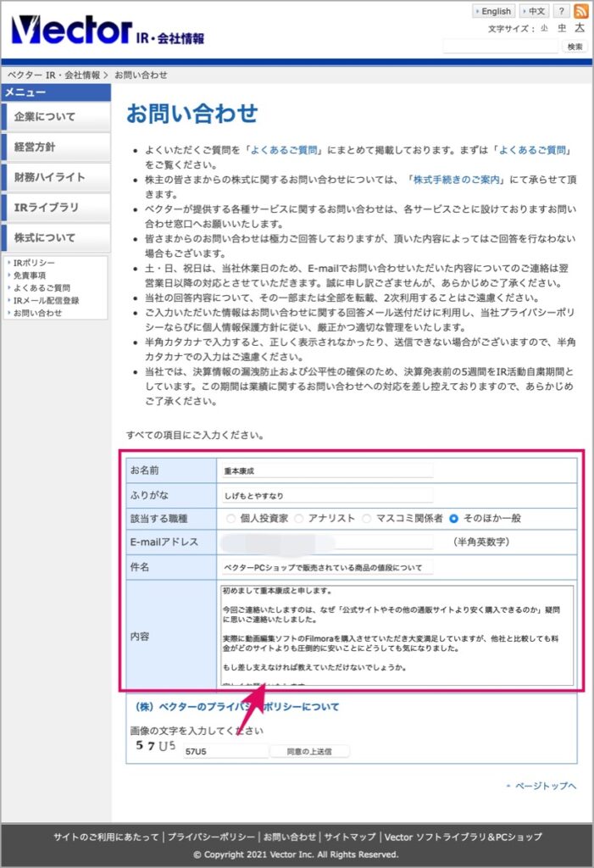Click the 件名 subject field
The width and height of the screenshot is (594, 868).
pos(326,567)
